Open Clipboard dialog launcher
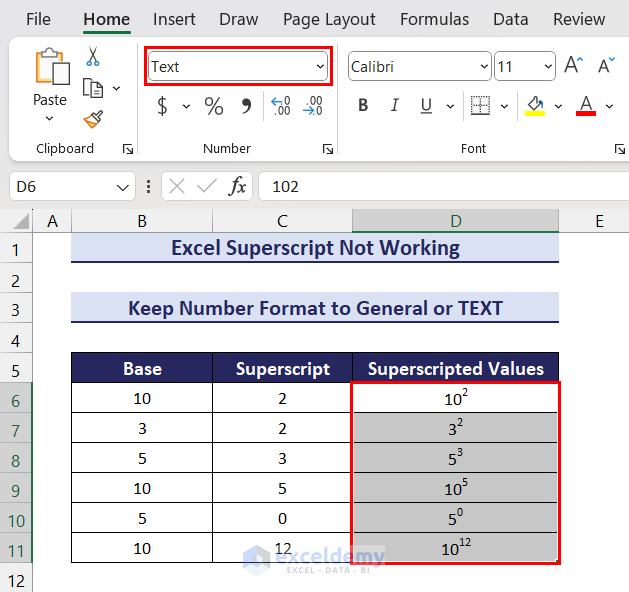This screenshot has width=629, height=592. [128, 149]
